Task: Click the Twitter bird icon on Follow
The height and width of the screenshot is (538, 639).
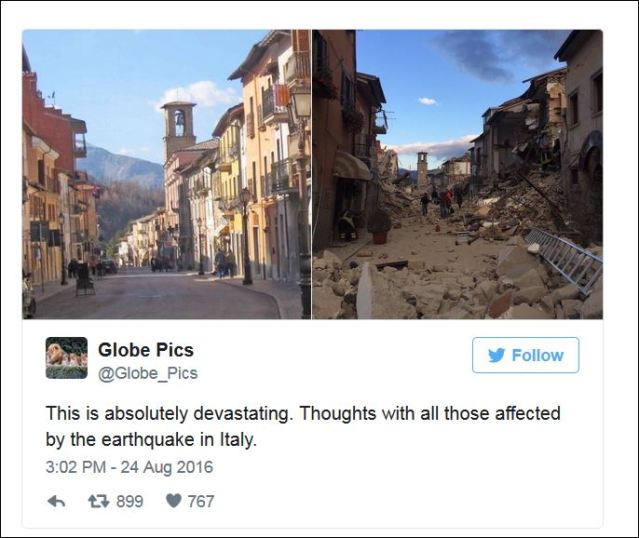Action: click(497, 355)
